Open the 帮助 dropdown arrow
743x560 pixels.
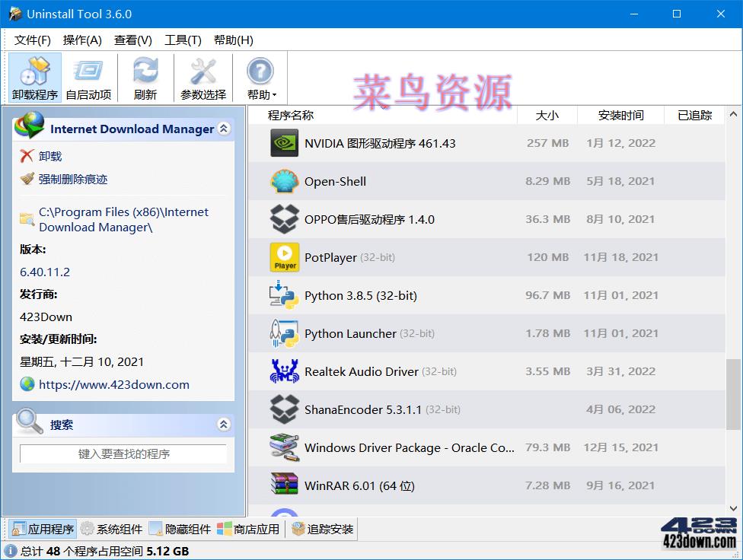point(274,93)
